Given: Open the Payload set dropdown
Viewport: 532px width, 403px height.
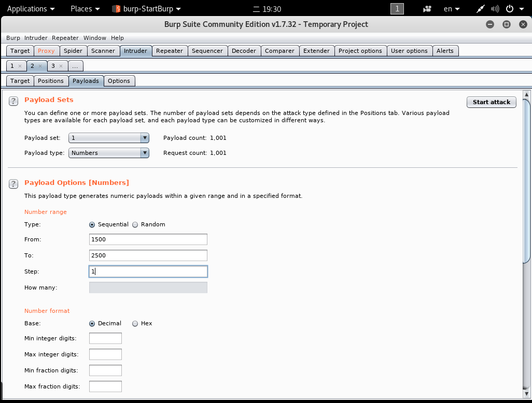Looking at the screenshot, I should (x=108, y=138).
